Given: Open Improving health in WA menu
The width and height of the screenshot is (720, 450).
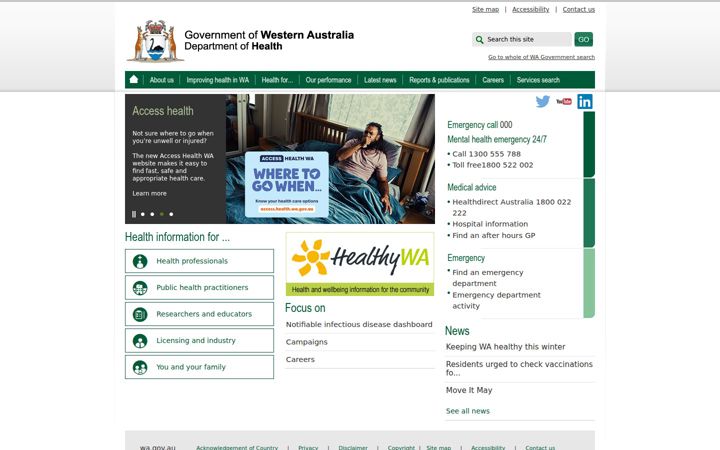Looking at the screenshot, I should pos(218,80).
